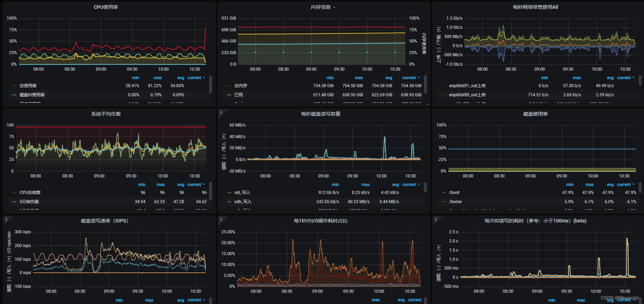Click the CPU使用率 legend scrollbar

coord(211,84)
